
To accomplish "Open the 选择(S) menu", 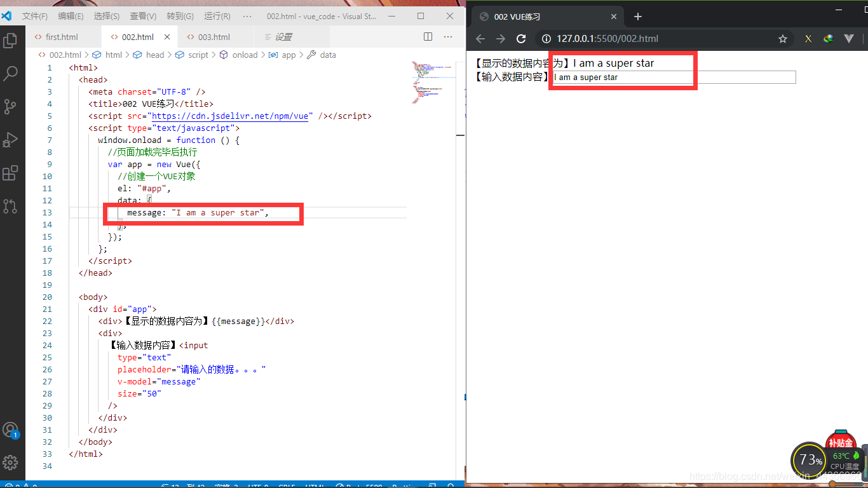I will click(107, 16).
